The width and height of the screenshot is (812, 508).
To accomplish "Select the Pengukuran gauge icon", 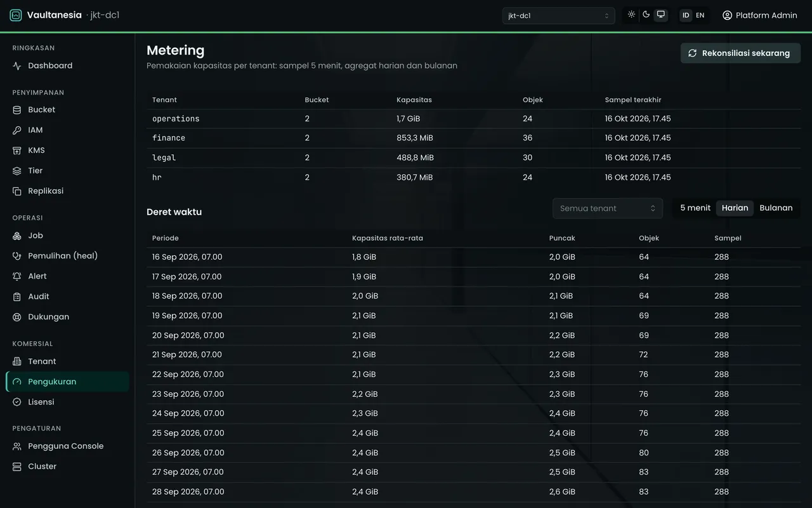I will coord(17,382).
